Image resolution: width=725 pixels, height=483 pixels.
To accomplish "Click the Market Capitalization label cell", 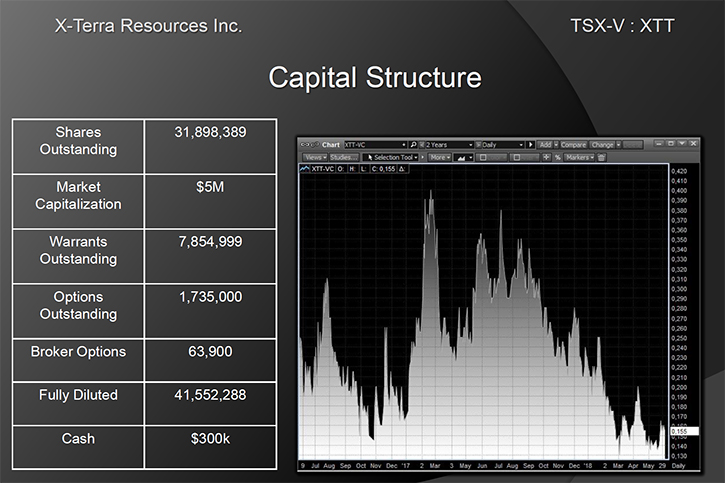I will [x=78, y=201].
